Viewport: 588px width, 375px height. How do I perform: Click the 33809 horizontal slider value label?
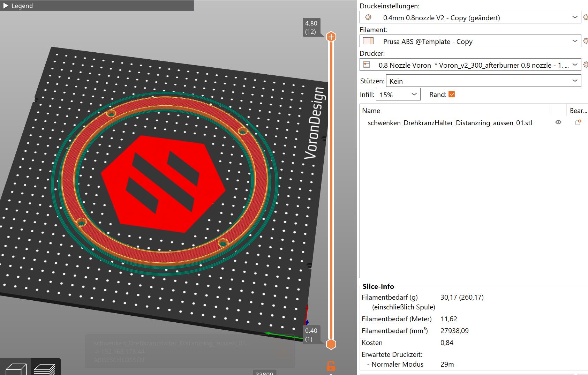click(x=264, y=373)
